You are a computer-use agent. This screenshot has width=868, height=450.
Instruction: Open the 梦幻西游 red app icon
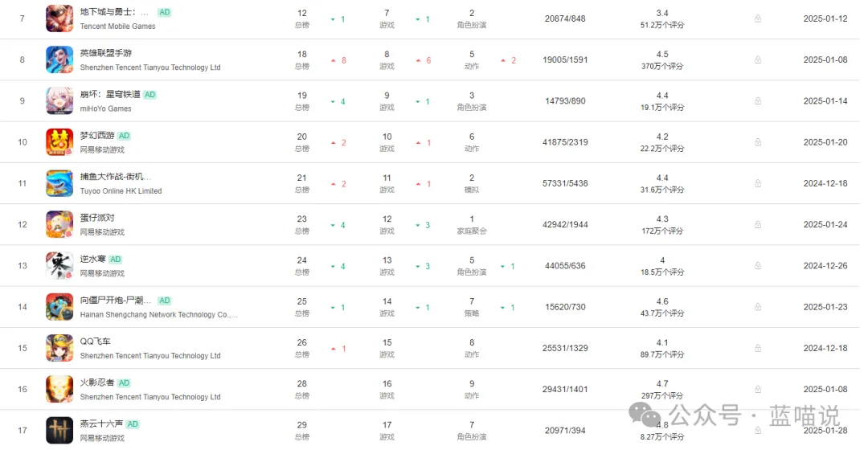(59, 141)
